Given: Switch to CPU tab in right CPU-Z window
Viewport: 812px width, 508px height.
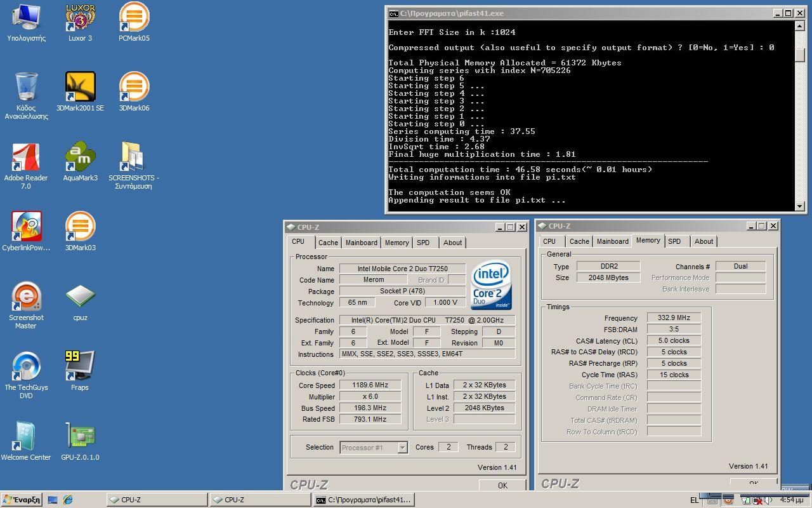Looking at the screenshot, I should 549,241.
